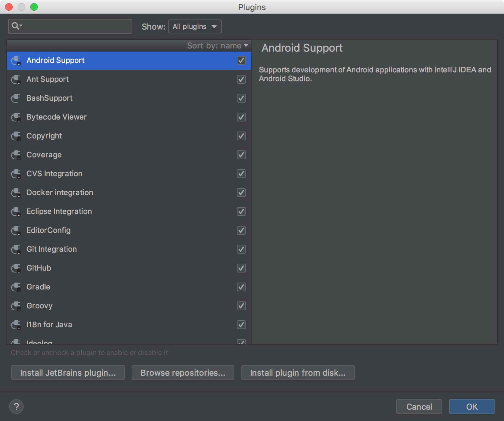Image resolution: width=504 pixels, height=421 pixels.
Task: Click the GitHub plugin icon
Action: (x=16, y=268)
